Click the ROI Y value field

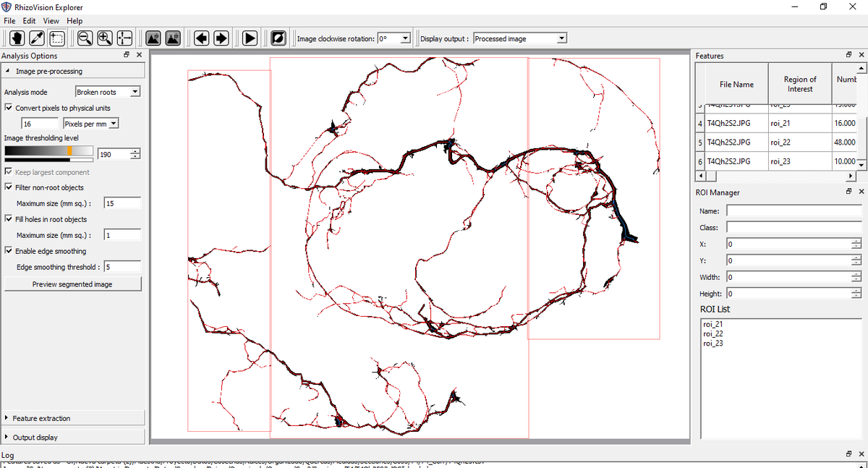(x=789, y=260)
